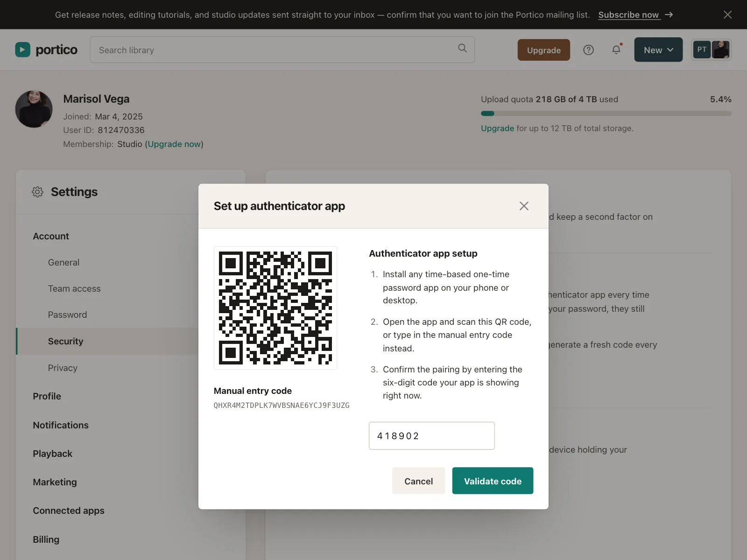The width and height of the screenshot is (747, 560).
Task: Click the Upgrade now membership link
Action: (x=174, y=144)
